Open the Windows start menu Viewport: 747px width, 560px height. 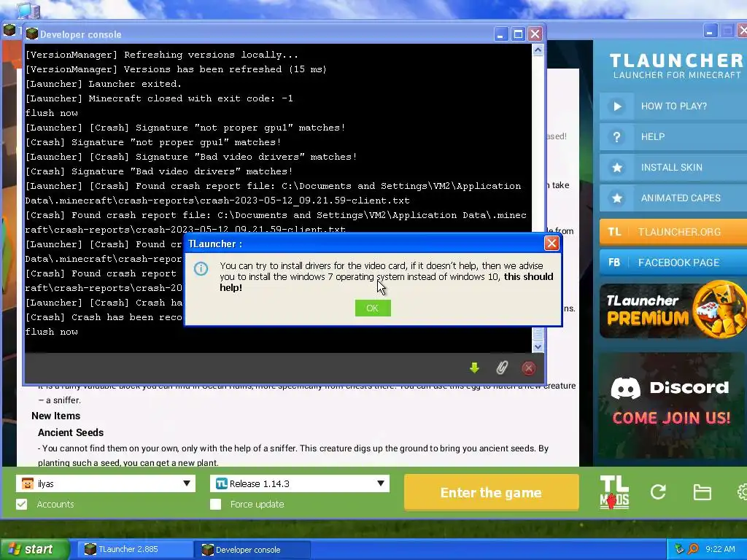[x=34, y=549]
